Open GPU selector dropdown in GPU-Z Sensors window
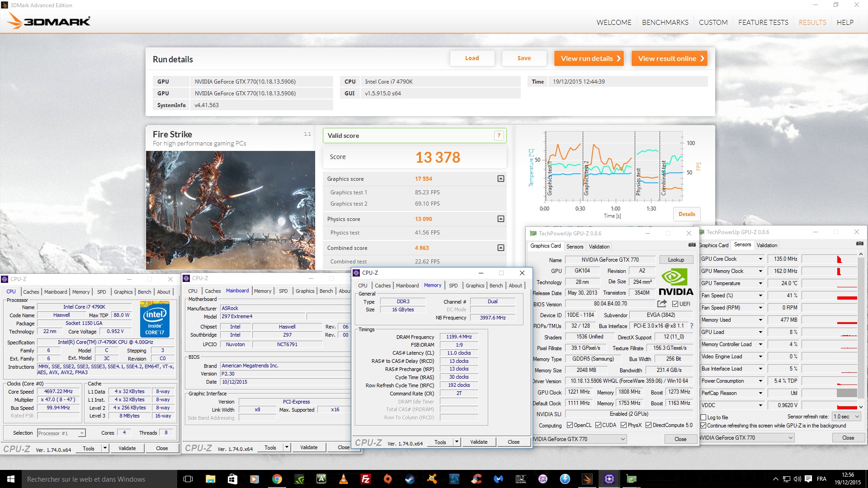 pos(746,438)
